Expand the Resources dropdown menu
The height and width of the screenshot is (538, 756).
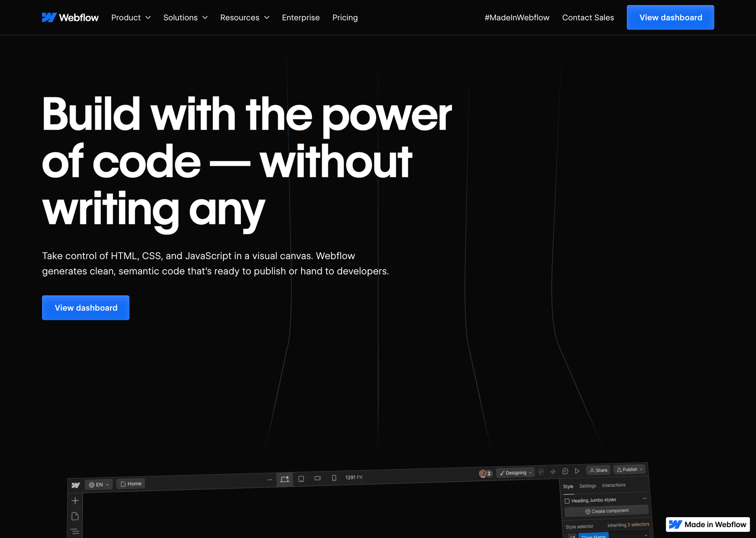pos(245,17)
